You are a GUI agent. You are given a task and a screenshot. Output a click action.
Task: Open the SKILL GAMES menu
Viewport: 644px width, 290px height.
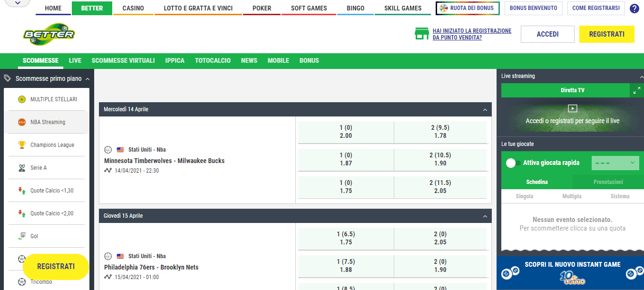click(403, 8)
